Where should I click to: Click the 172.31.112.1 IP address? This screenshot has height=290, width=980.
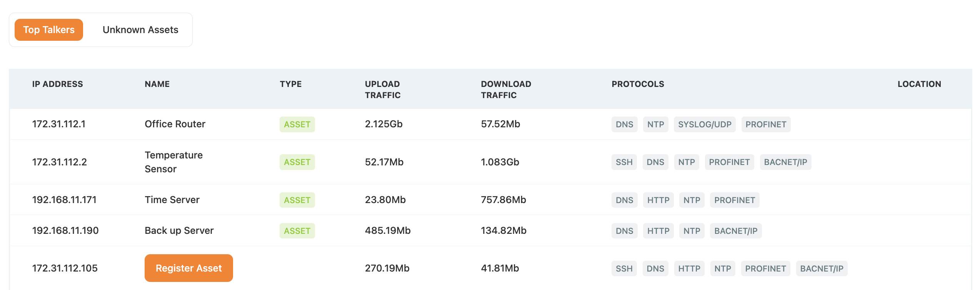59,124
